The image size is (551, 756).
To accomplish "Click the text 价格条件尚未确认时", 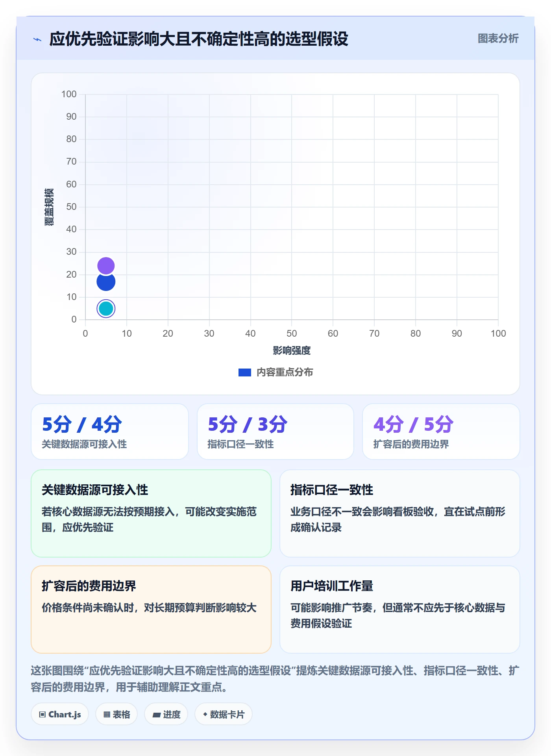I will click(88, 608).
